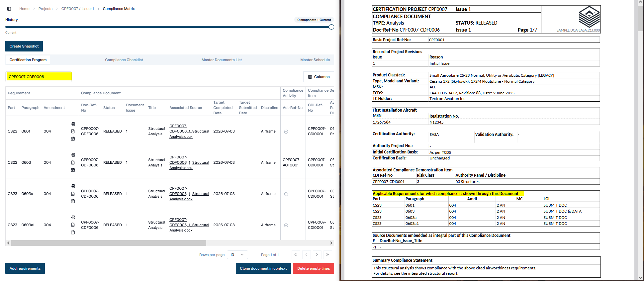The height and width of the screenshot is (281, 644).
Task: Click Clone document in context button
Action: [x=263, y=268]
